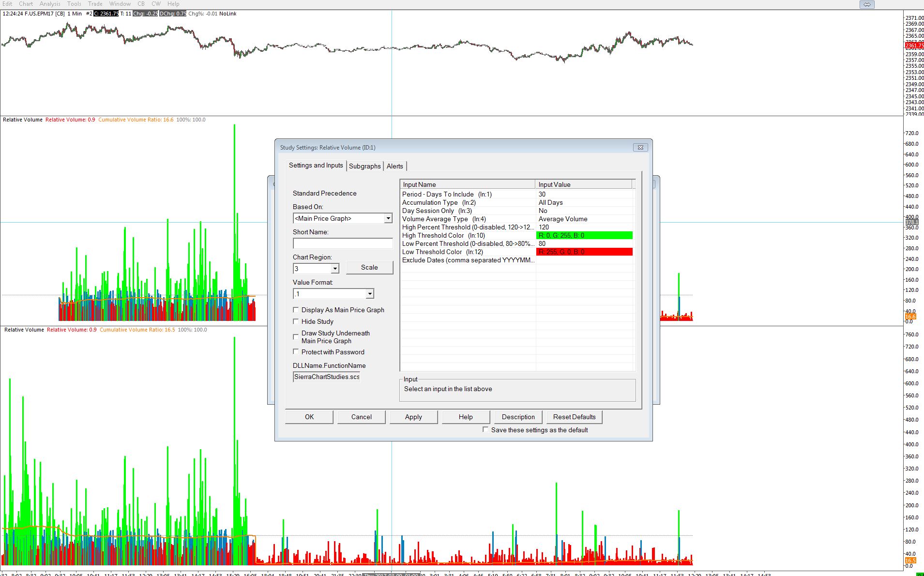Viewport: 924px width, 576px height.
Task: Click the double-arrow icon in title bar
Action: pos(867,4)
